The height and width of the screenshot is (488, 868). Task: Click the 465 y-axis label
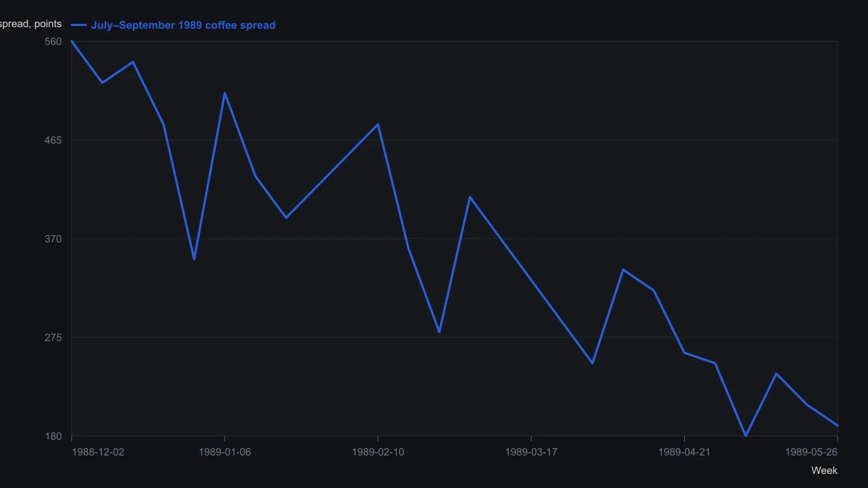(53, 140)
